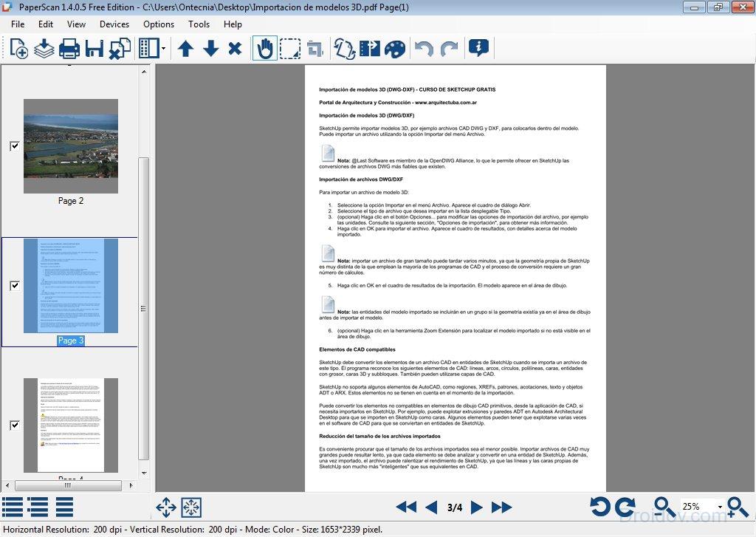Viewport: 756px width, 537px height.
Task: Click the second lines-view icon at bottom left
Action: click(38, 507)
